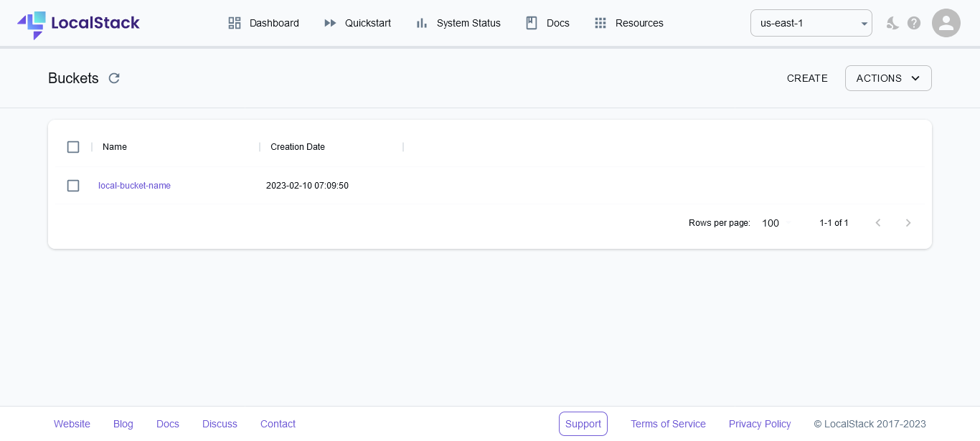Open the us-east-1 region dropdown
Viewport: 980px width, 441px height.
[x=811, y=23]
